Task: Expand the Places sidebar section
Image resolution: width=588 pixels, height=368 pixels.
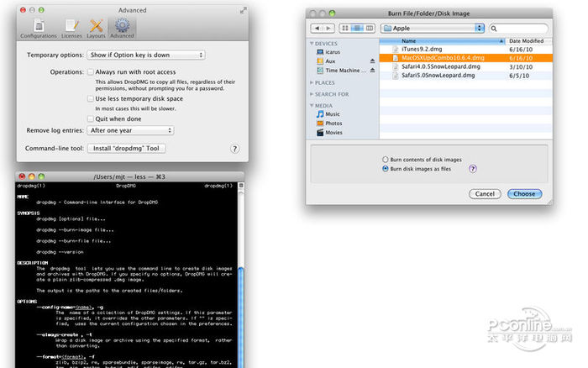Action: tap(312, 82)
